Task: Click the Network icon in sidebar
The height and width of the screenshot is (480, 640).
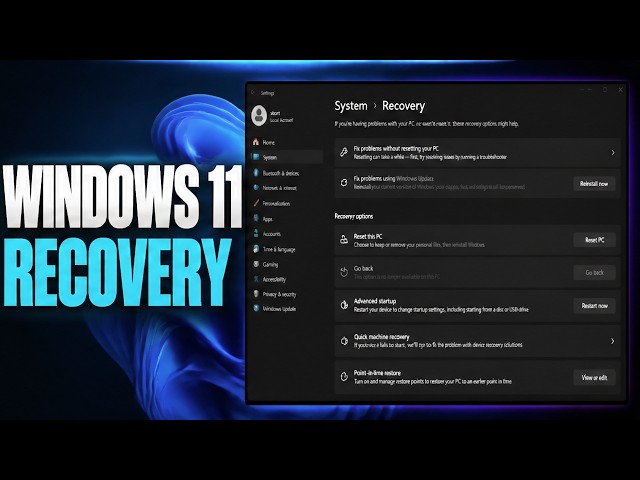Action: (x=256, y=188)
